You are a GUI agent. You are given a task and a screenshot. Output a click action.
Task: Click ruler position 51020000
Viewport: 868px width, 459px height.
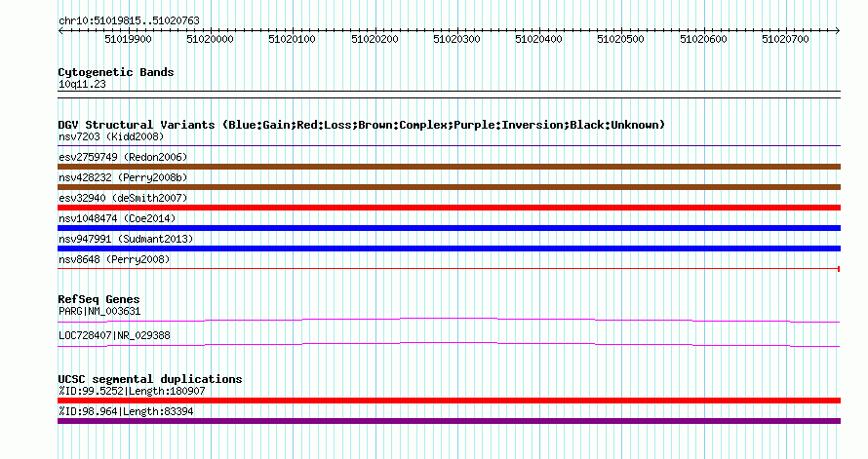(210, 39)
